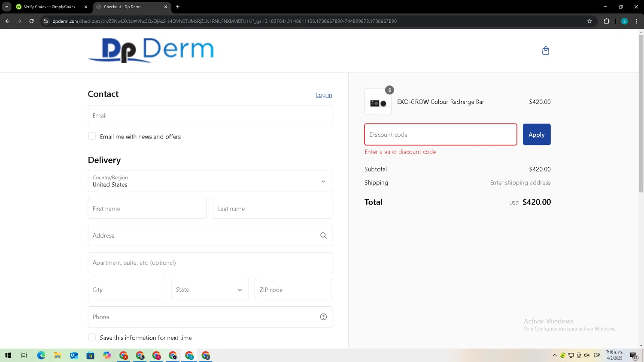Click the 'EXO-GROW Colour Recharge Bar' product name

[440, 102]
